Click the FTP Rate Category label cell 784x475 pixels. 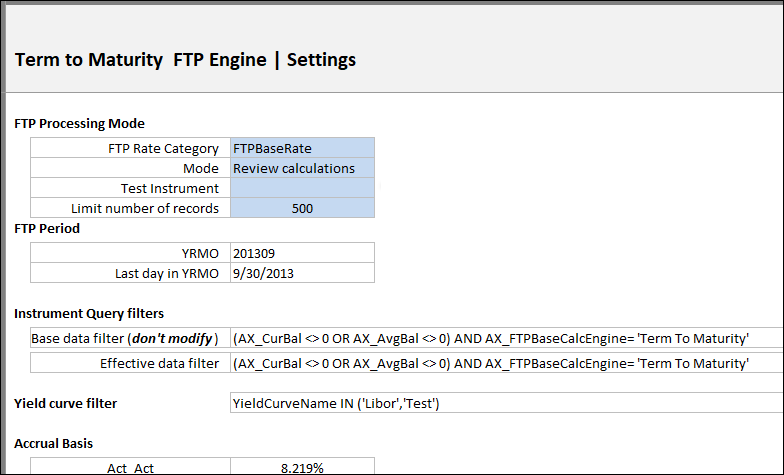pyautogui.click(x=130, y=148)
